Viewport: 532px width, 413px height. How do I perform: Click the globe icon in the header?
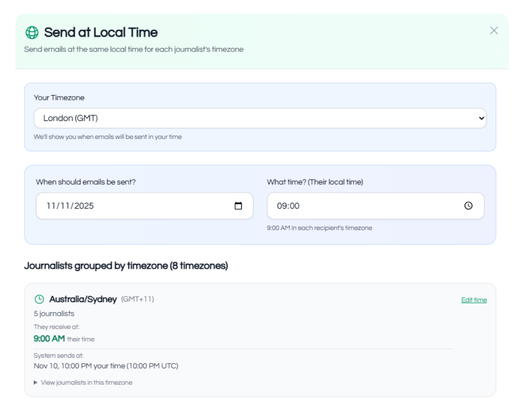coord(32,32)
